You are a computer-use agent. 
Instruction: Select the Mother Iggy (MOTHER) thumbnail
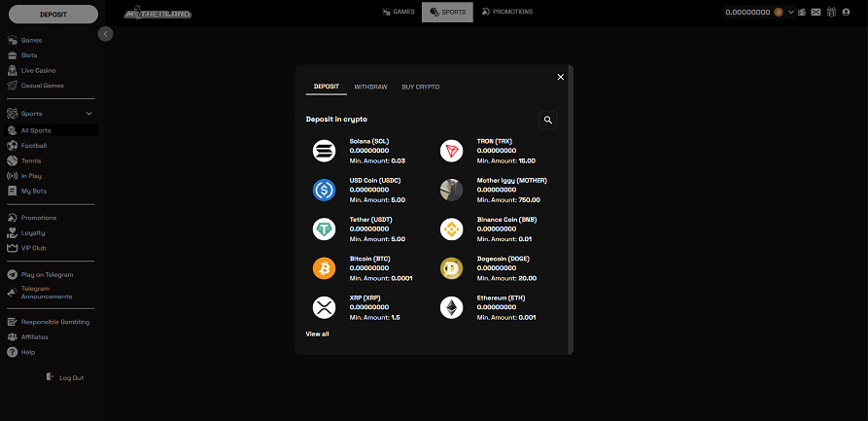tap(451, 190)
